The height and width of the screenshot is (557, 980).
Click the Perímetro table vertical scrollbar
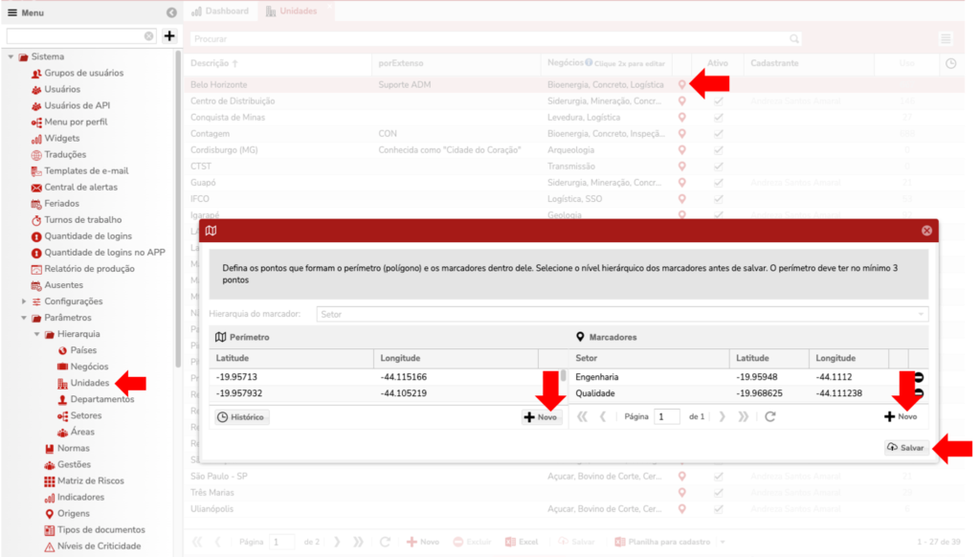tap(563, 375)
